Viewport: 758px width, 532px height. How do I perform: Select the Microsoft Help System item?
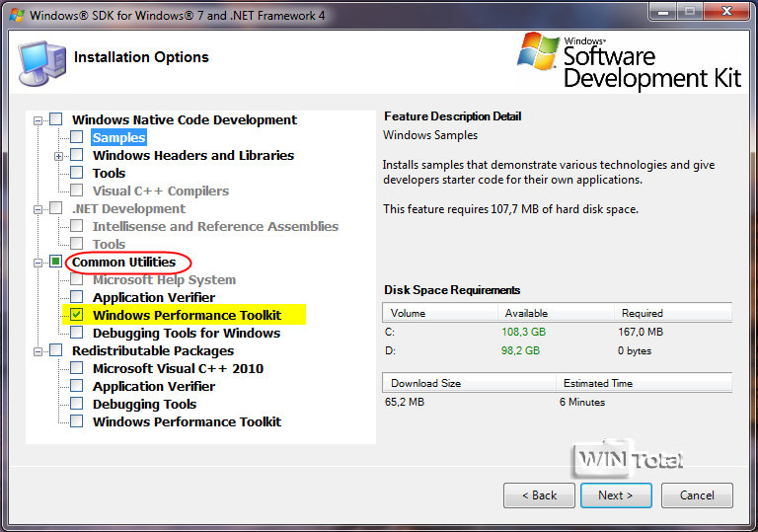point(165,279)
